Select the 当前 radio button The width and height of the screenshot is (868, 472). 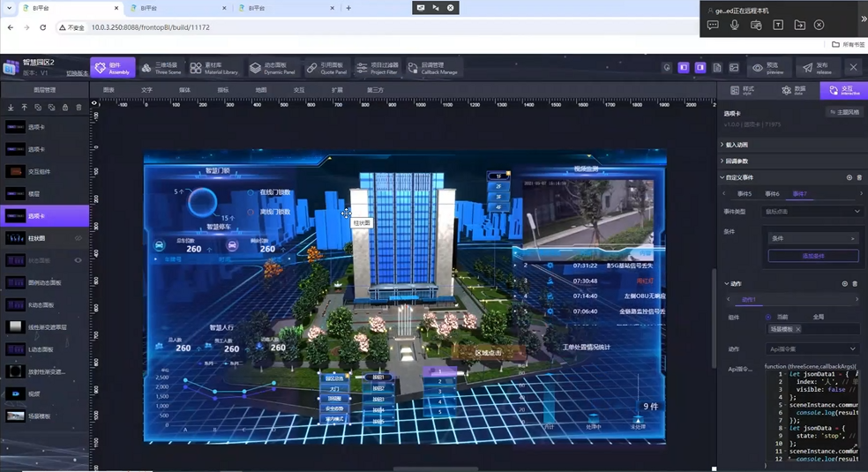[768, 317]
